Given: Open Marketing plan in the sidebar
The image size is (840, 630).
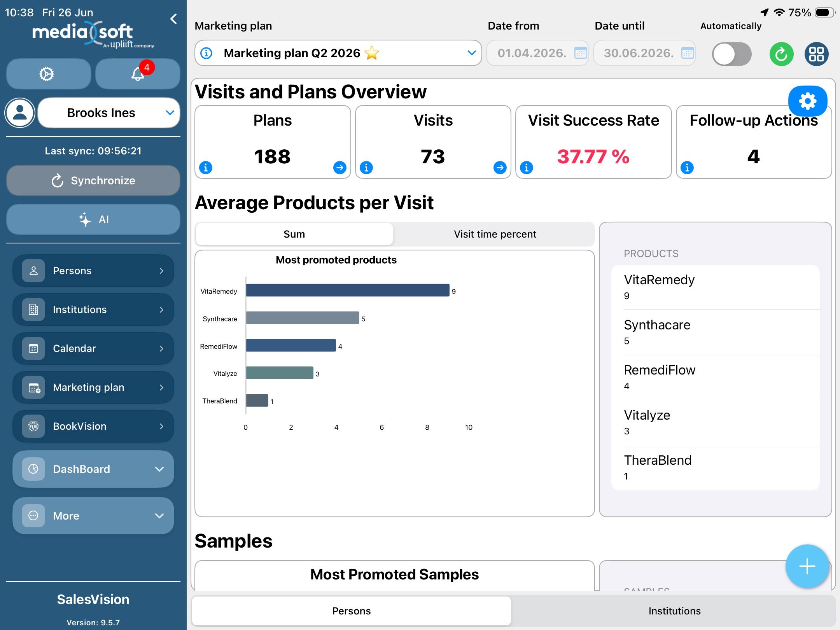Looking at the screenshot, I should click(93, 387).
